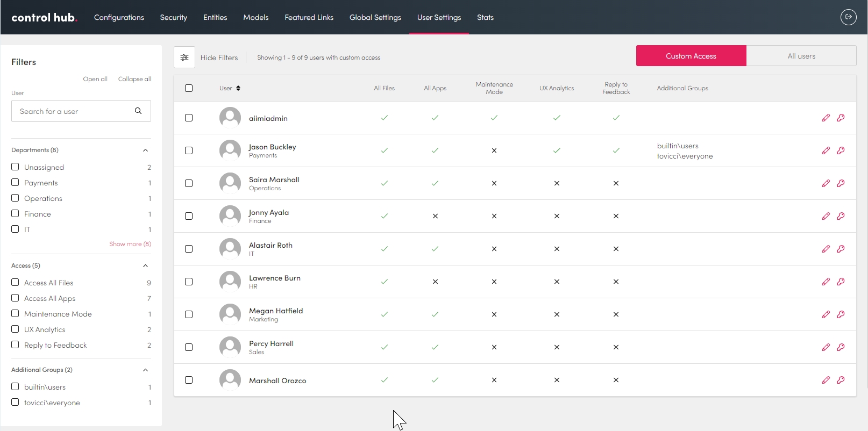Click Megan Hatfield's avatar icon

(x=230, y=314)
